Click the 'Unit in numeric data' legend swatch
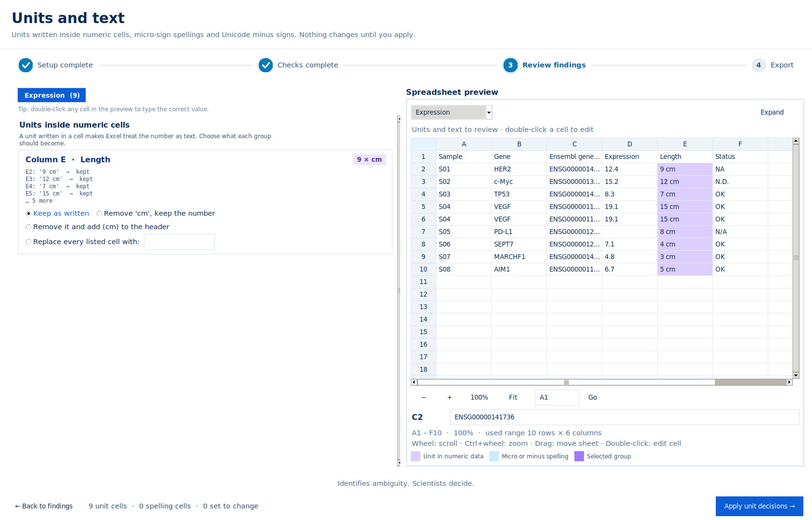 [416, 456]
